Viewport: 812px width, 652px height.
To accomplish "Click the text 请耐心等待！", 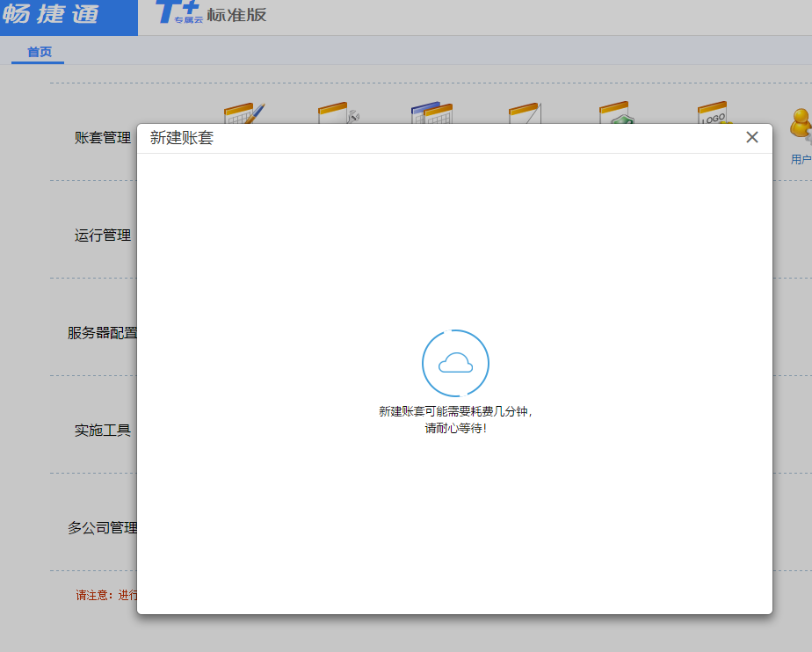I will [456, 428].
